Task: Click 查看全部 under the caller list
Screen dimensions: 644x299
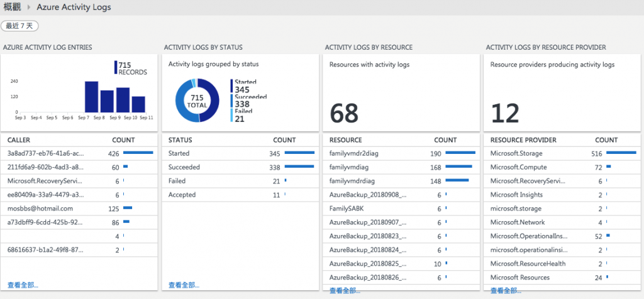Action: 23,285
